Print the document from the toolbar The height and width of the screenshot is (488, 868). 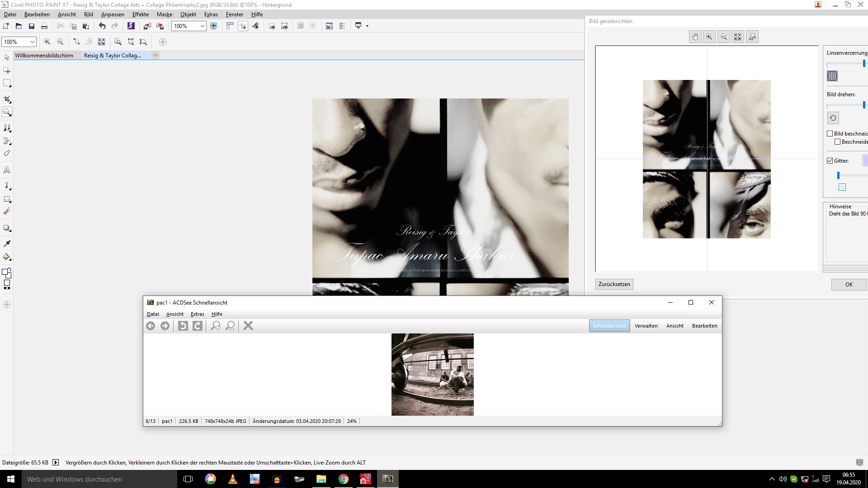tap(44, 26)
